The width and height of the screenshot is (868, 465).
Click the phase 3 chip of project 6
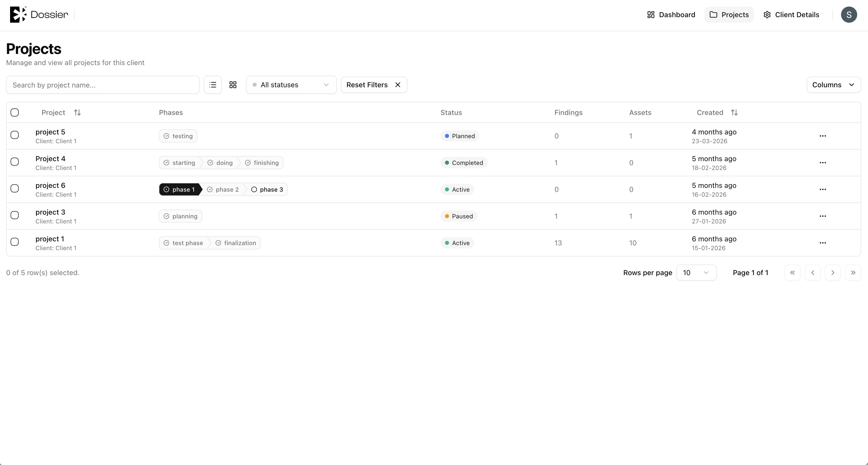(267, 189)
